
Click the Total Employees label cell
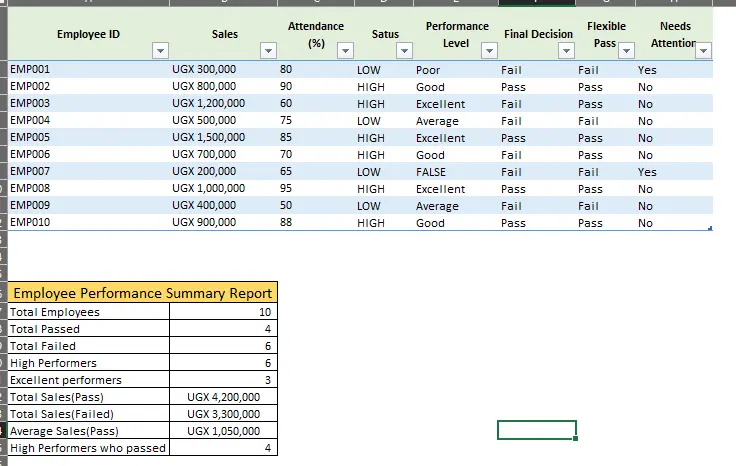pos(89,312)
